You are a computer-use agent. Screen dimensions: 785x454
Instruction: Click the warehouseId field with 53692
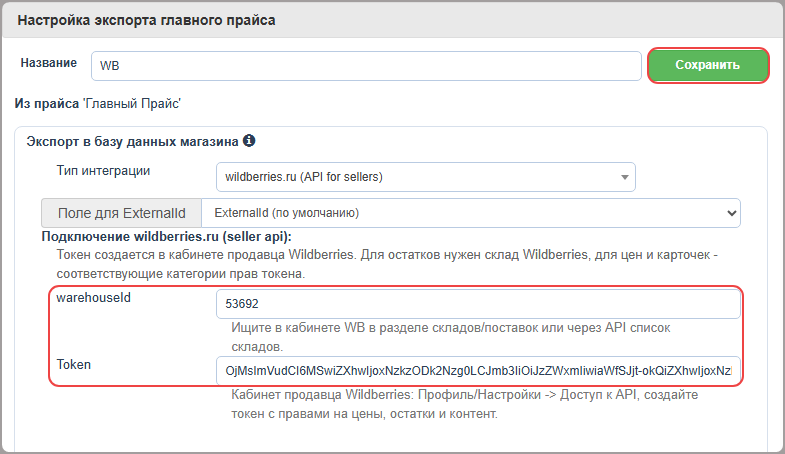pos(478,304)
